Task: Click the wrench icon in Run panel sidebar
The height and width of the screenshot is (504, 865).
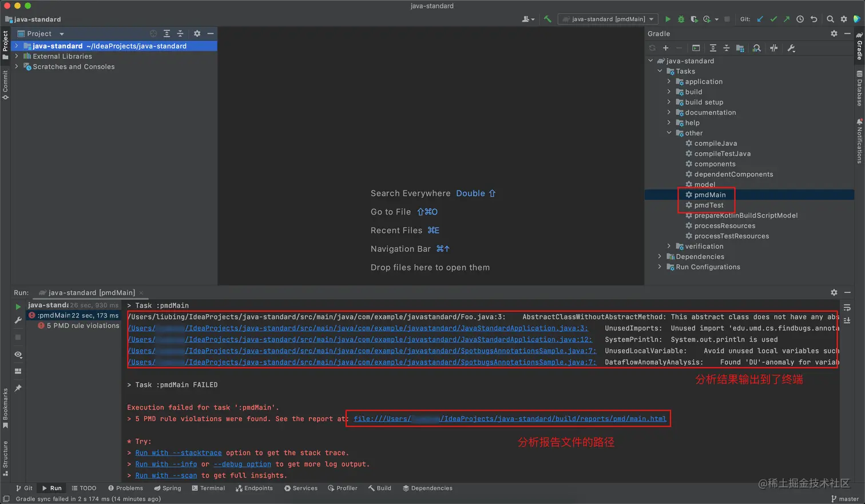Action: (18, 320)
